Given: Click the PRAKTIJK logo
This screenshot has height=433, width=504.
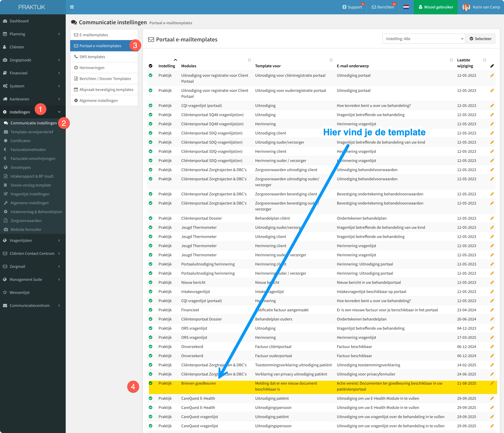Looking at the screenshot, I should pyautogui.click(x=32, y=7).
